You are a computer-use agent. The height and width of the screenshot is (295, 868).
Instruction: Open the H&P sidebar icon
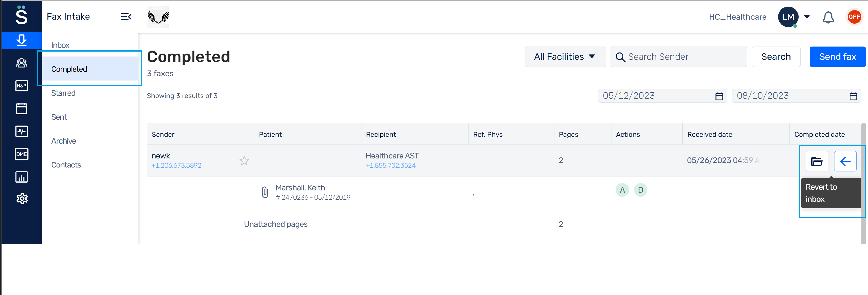tap(22, 86)
